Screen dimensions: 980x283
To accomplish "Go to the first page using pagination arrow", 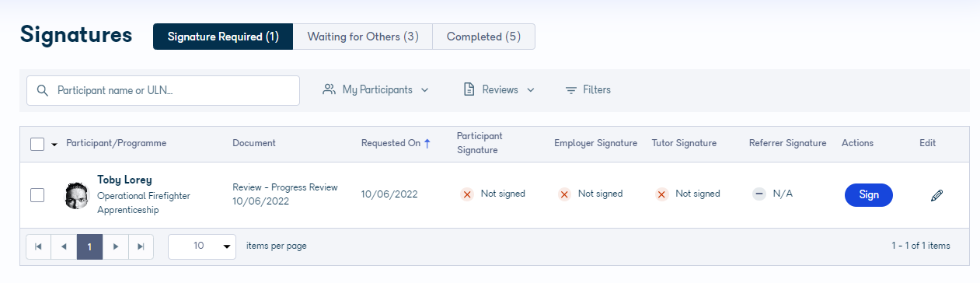I will coord(38,246).
